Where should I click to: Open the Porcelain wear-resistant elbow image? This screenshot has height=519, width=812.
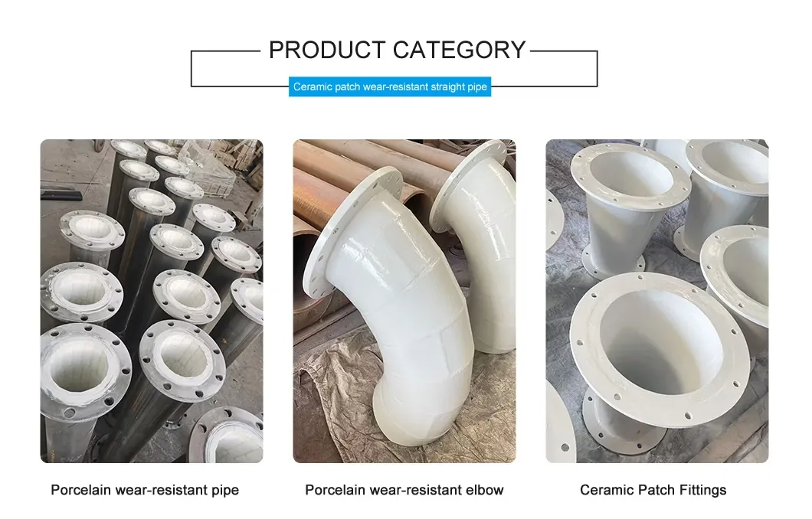[404, 301]
